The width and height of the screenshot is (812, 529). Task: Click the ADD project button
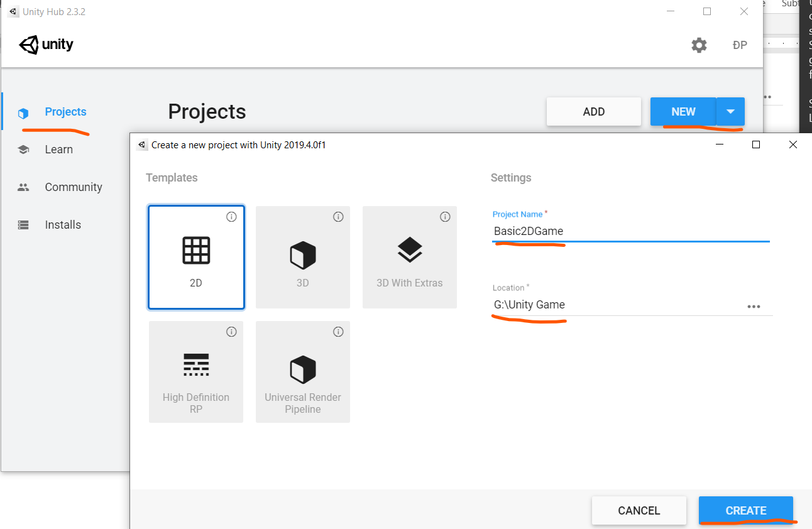pos(593,112)
